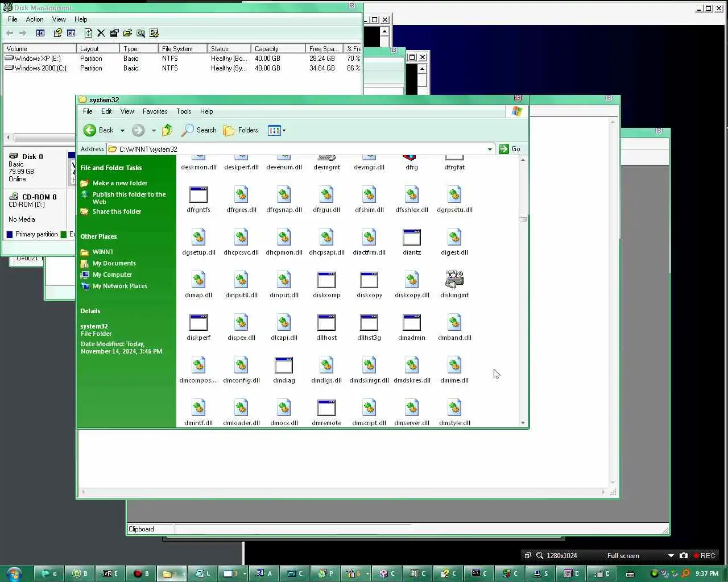Click Disk 0 label in Disk Management

[x=32, y=157]
